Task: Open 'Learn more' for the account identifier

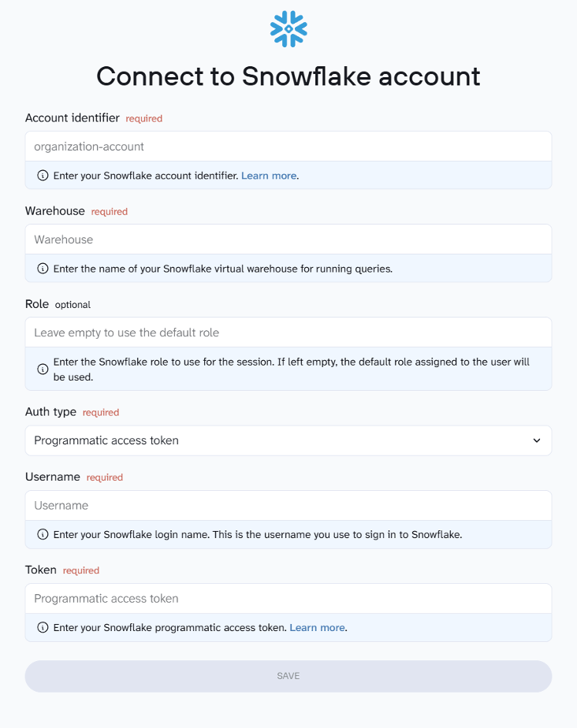Action: pos(269,175)
